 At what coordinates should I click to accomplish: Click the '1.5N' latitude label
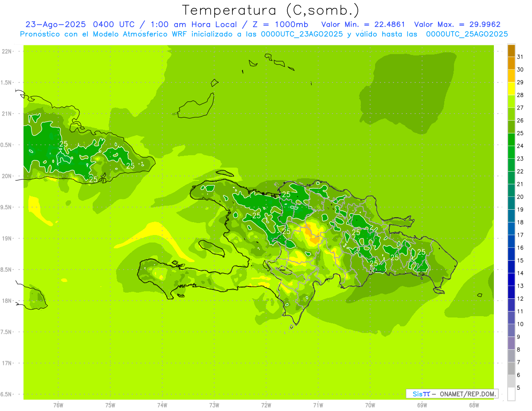(x=7, y=82)
